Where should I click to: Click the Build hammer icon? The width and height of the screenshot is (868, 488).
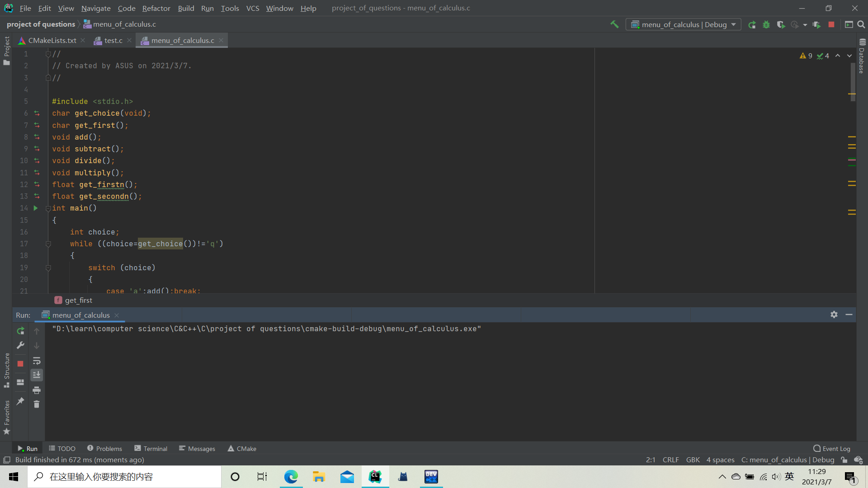pyautogui.click(x=614, y=24)
